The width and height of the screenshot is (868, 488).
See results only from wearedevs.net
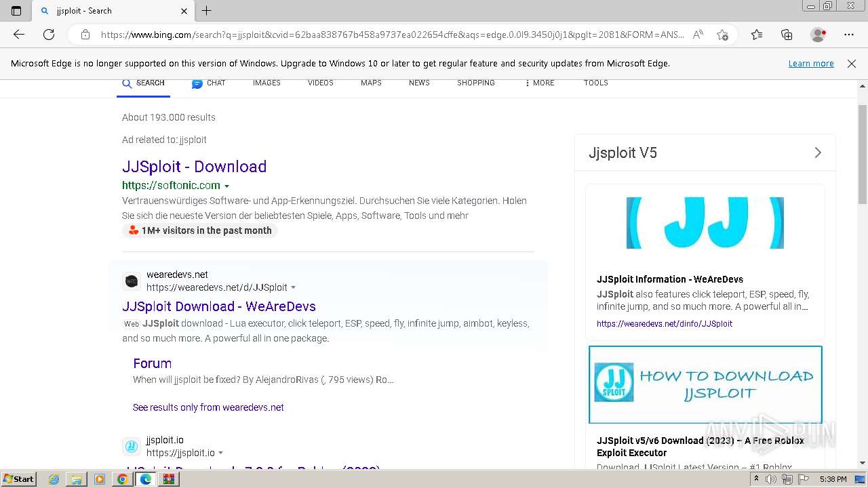(x=208, y=407)
